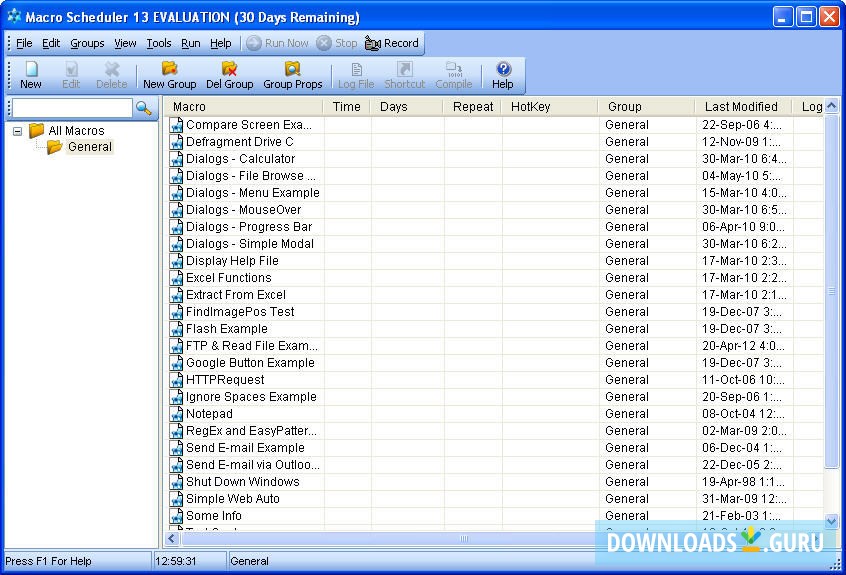Click the Log File toolbar icon
846x575 pixels.
tap(356, 75)
